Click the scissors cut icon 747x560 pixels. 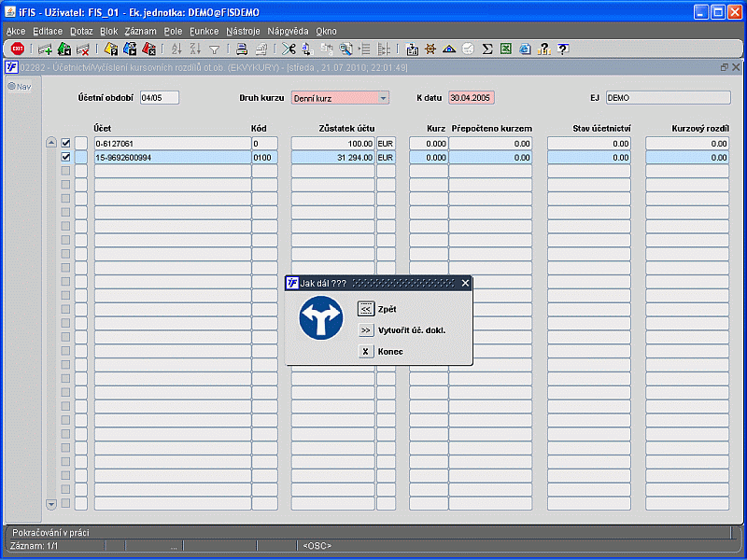[289, 49]
